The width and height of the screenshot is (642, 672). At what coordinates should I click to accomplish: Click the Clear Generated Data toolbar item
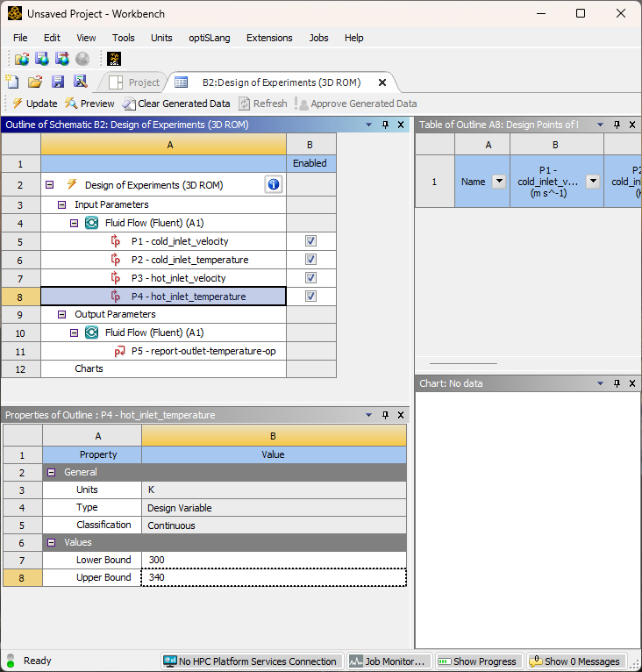pyautogui.click(x=176, y=104)
